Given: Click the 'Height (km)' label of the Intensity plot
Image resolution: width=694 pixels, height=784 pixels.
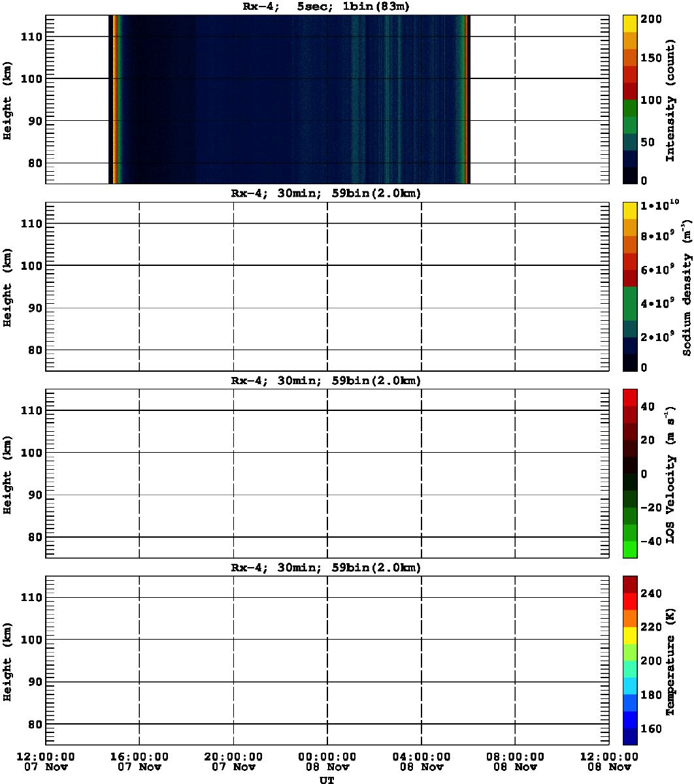Looking at the screenshot, I should [7, 99].
